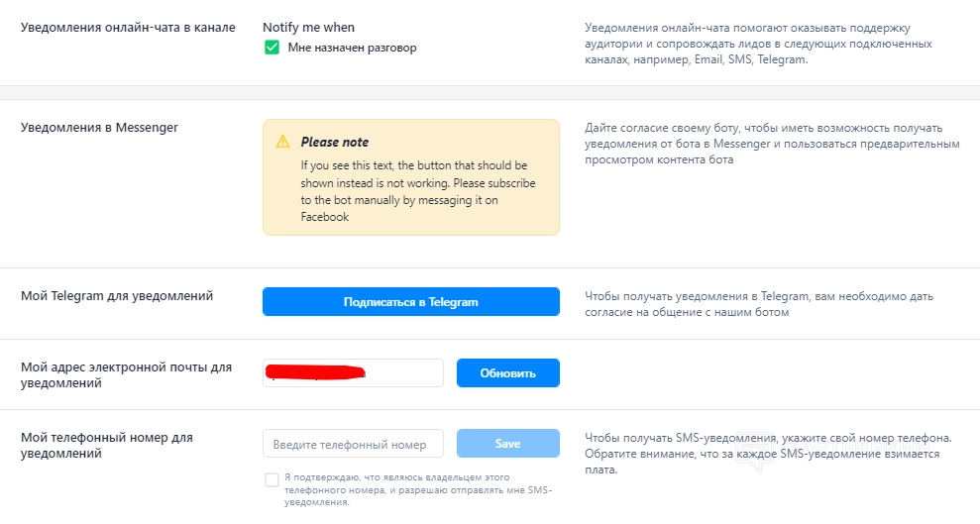The width and height of the screenshot is (980, 524).
Task: Click the SMS-уведомления description text on the right
Action: (x=768, y=454)
